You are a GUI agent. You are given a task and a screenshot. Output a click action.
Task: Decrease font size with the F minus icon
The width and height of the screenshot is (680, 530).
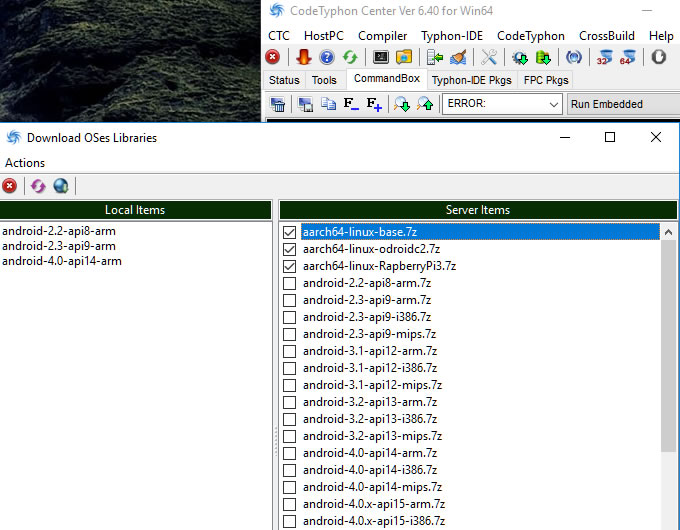[351, 104]
